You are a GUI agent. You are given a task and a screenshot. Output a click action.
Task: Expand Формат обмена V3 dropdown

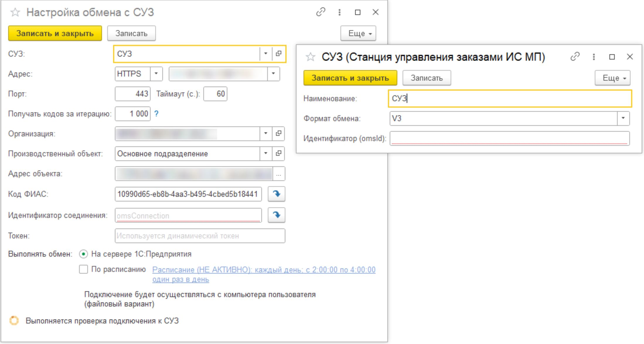coord(623,118)
